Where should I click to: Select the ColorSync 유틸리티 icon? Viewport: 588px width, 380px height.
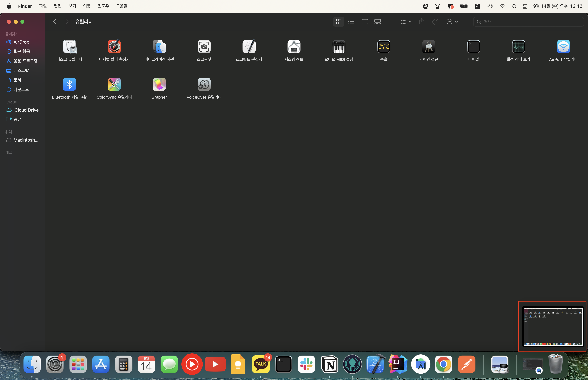coord(114,85)
